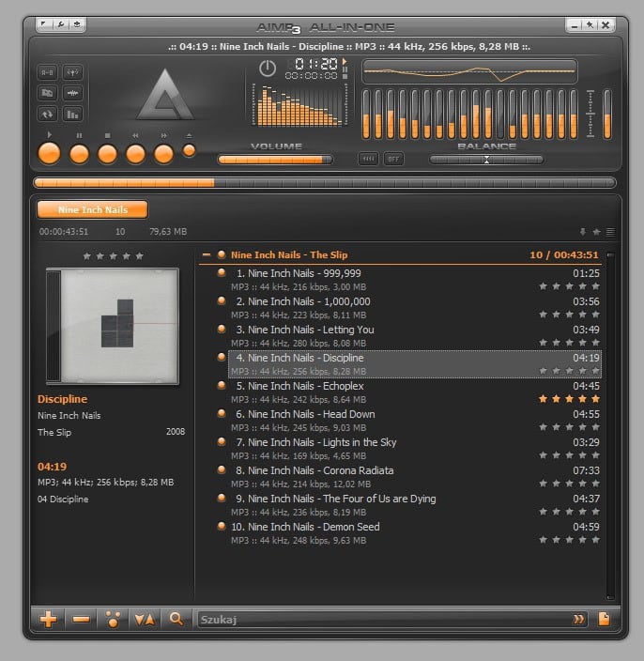Click the orange Play button
The image size is (644, 661).
pyautogui.click(x=50, y=154)
